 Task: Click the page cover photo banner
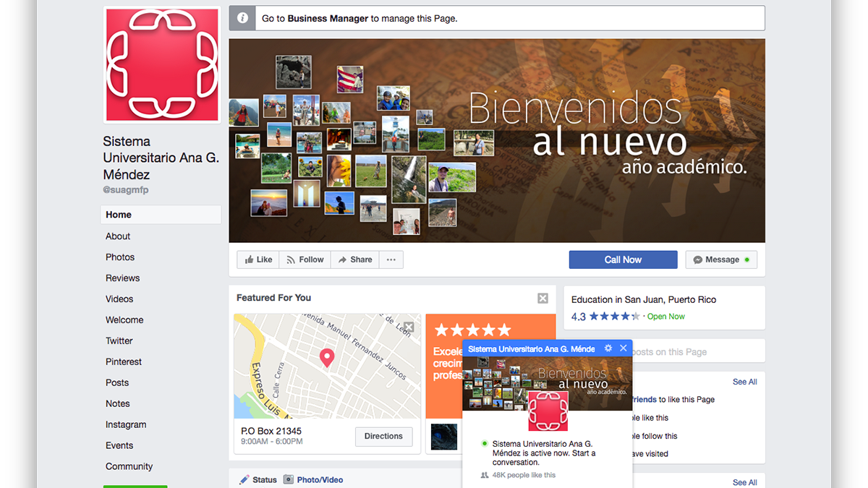[x=497, y=140]
